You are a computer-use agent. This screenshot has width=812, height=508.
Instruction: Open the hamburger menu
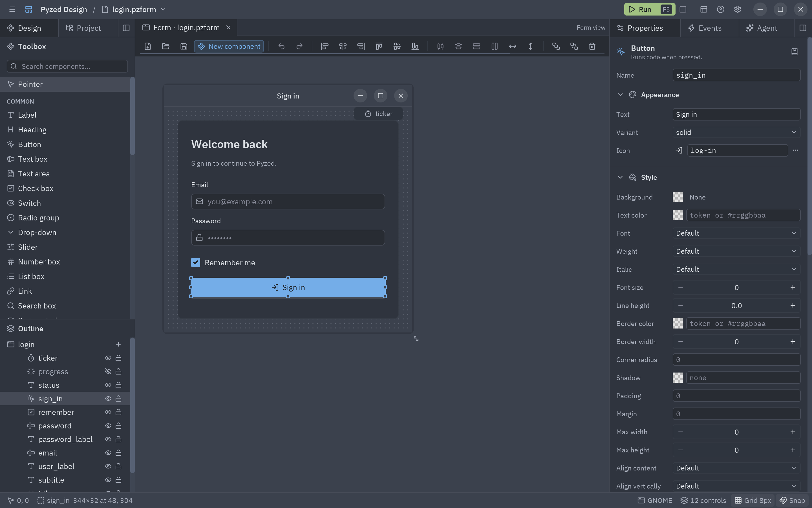point(12,9)
